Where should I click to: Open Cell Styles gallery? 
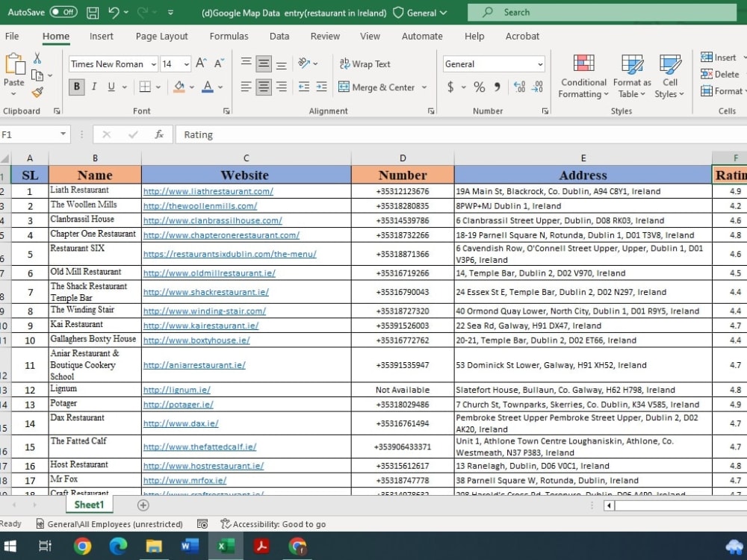pos(669,76)
